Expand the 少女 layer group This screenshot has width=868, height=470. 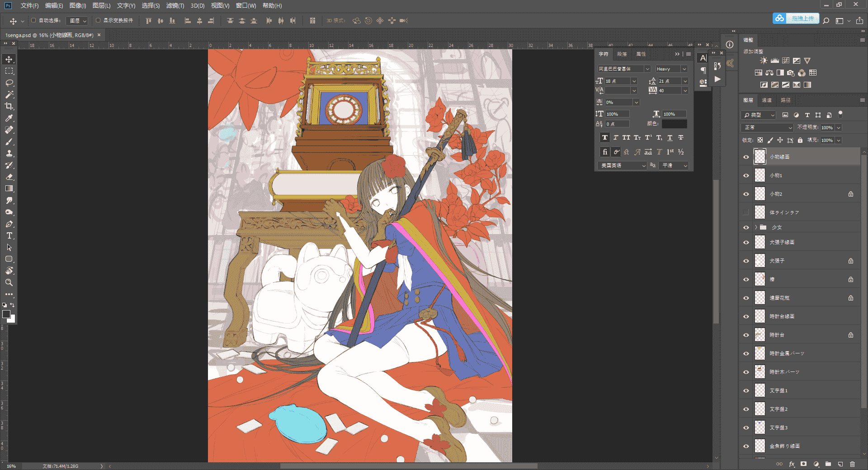pyautogui.click(x=756, y=227)
